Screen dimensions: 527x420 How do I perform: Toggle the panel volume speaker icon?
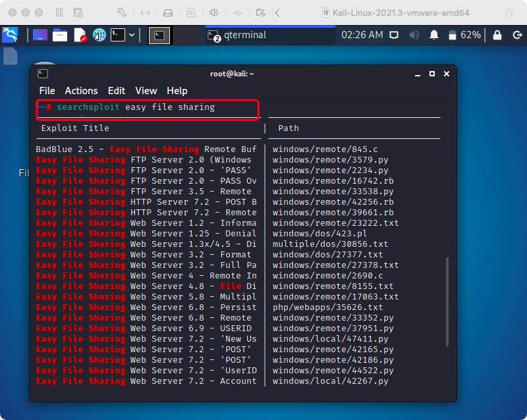[x=414, y=35]
